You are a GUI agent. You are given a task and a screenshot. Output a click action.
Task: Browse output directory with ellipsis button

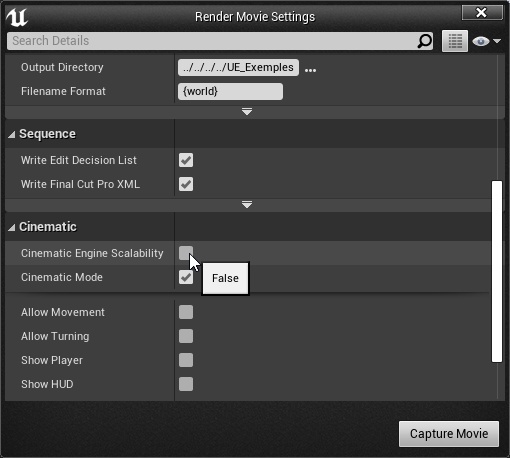click(310, 70)
